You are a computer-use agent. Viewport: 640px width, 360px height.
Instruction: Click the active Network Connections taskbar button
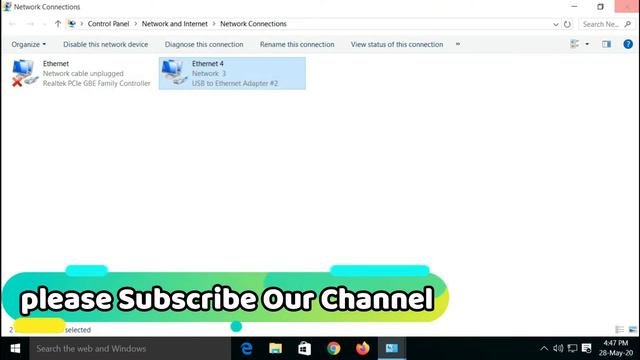coord(392,349)
